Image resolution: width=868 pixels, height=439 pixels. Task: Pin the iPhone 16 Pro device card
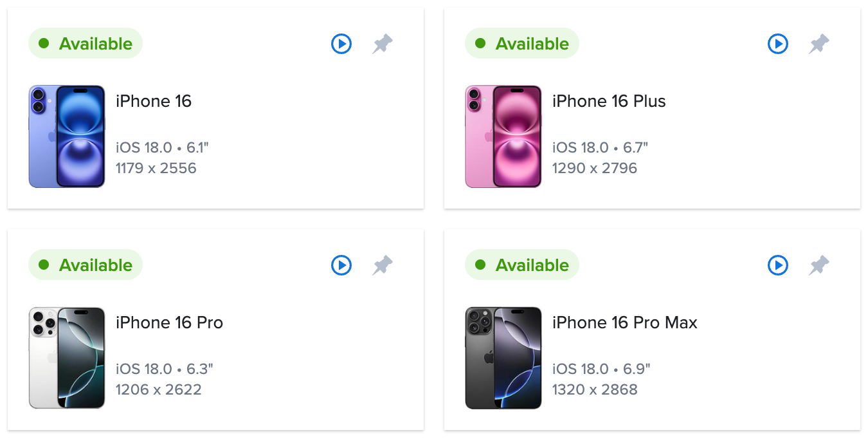click(x=383, y=265)
